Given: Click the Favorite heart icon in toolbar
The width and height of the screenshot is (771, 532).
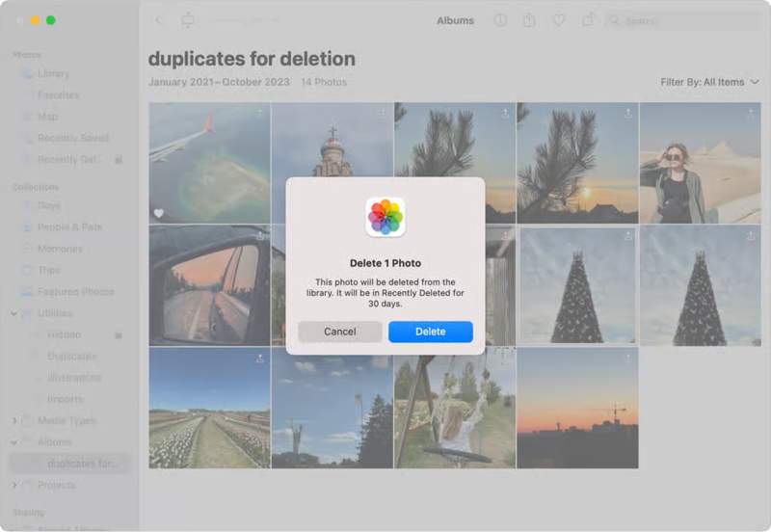Looking at the screenshot, I should pos(558,20).
